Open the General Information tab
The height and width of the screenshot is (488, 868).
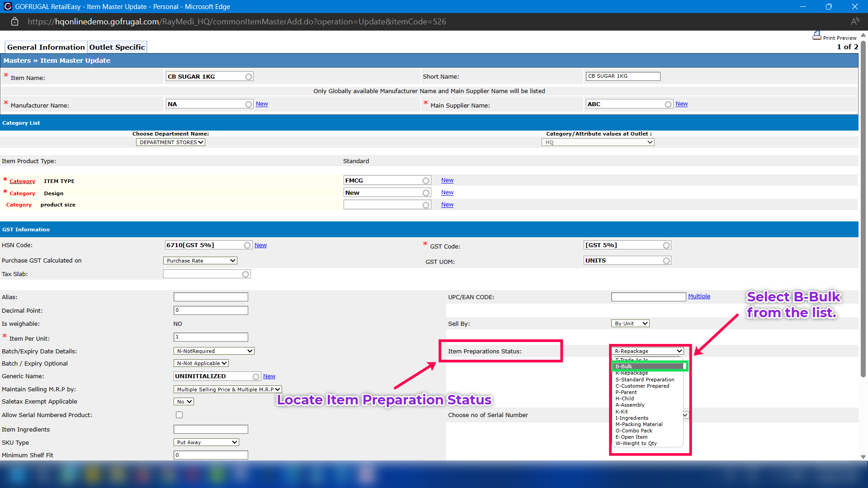[x=46, y=47]
